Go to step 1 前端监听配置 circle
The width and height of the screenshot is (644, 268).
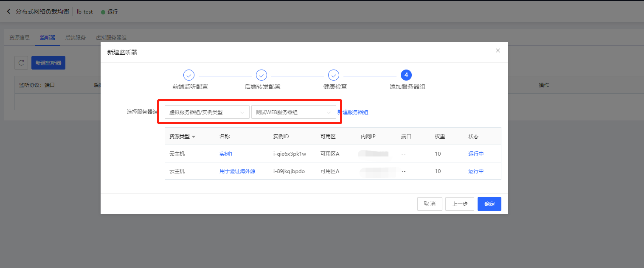click(x=189, y=75)
